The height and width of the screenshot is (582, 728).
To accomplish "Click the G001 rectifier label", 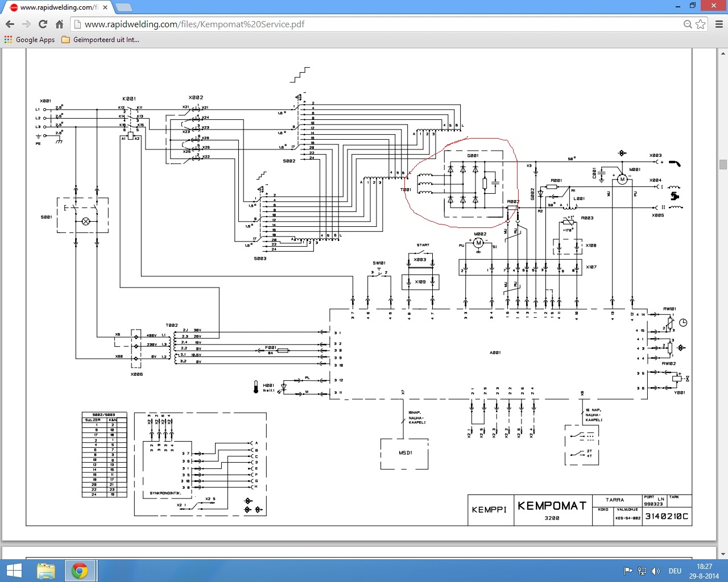I will [x=473, y=155].
